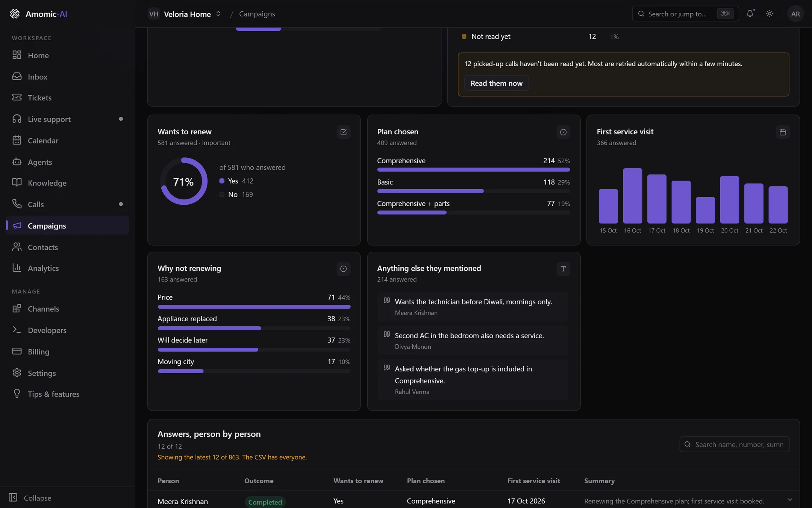The width and height of the screenshot is (812, 508).
Task: Click the calendar icon on First service visit card
Action: [x=783, y=132]
